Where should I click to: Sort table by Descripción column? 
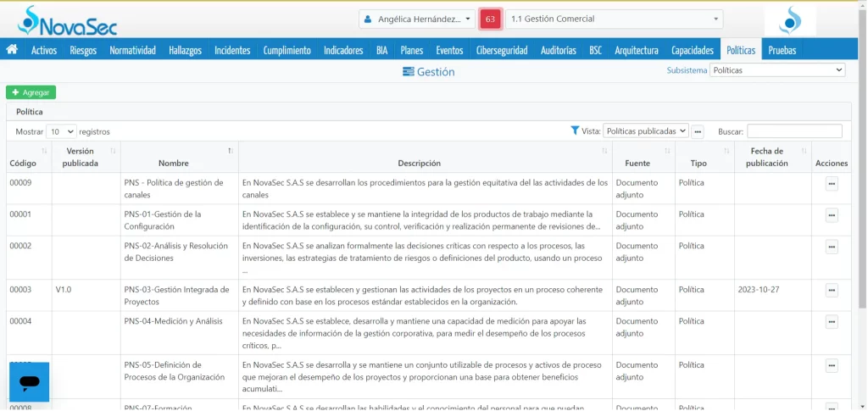pos(426,157)
